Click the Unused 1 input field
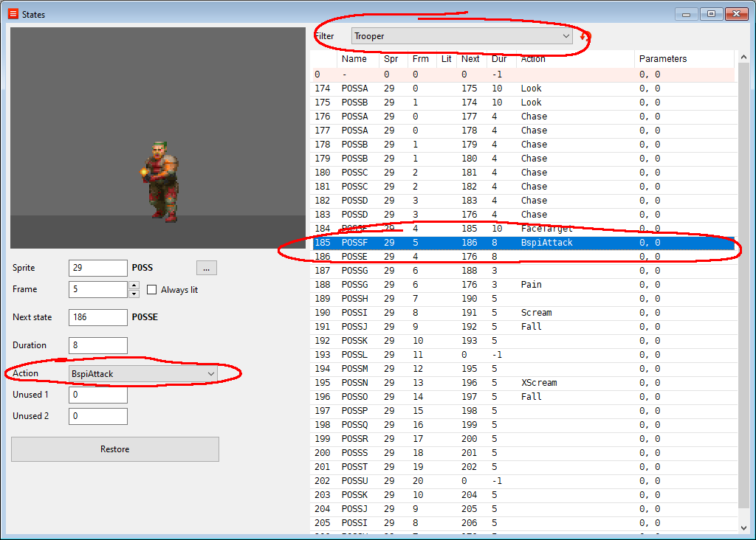 click(97, 395)
